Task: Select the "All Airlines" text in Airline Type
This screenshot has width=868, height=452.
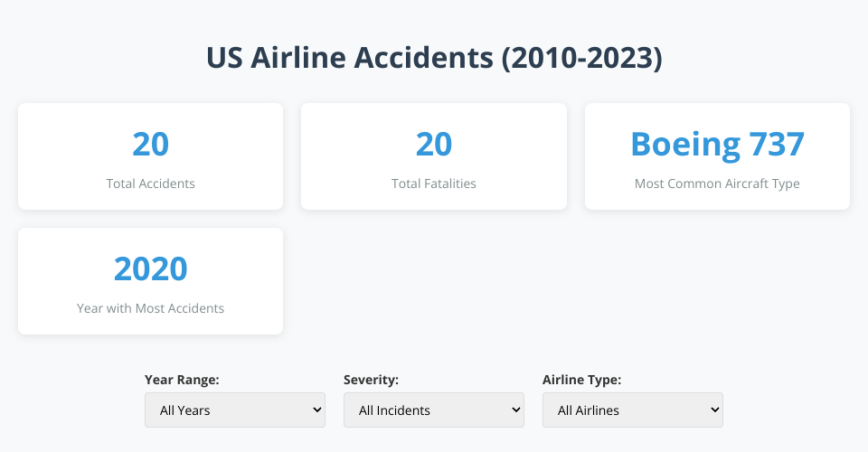Action: tap(589, 410)
